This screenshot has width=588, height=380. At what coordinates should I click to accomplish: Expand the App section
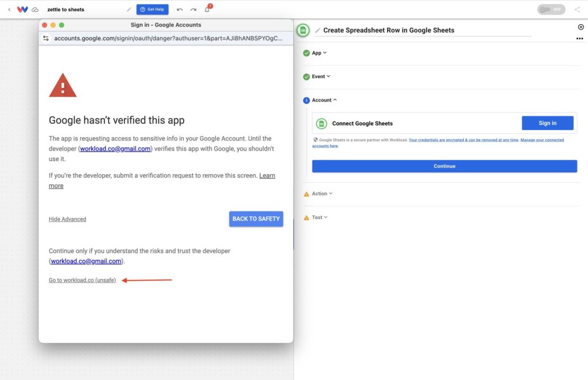[x=319, y=53]
